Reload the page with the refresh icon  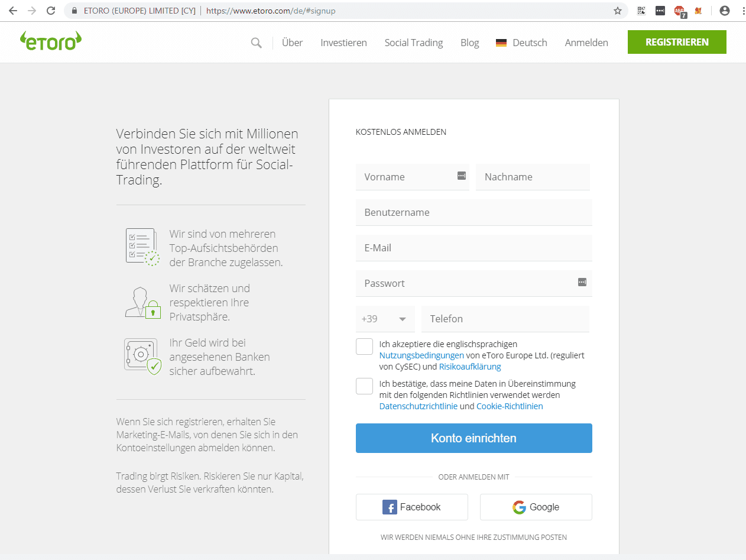tap(51, 11)
